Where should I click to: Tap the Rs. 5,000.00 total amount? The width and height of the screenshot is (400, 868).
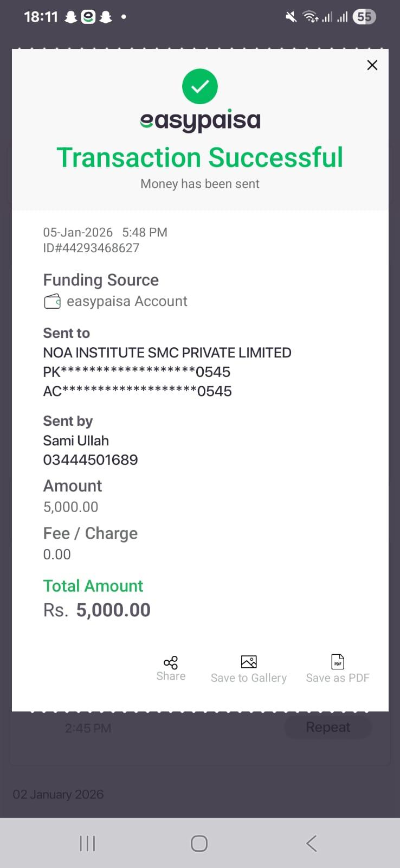tap(97, 610)
